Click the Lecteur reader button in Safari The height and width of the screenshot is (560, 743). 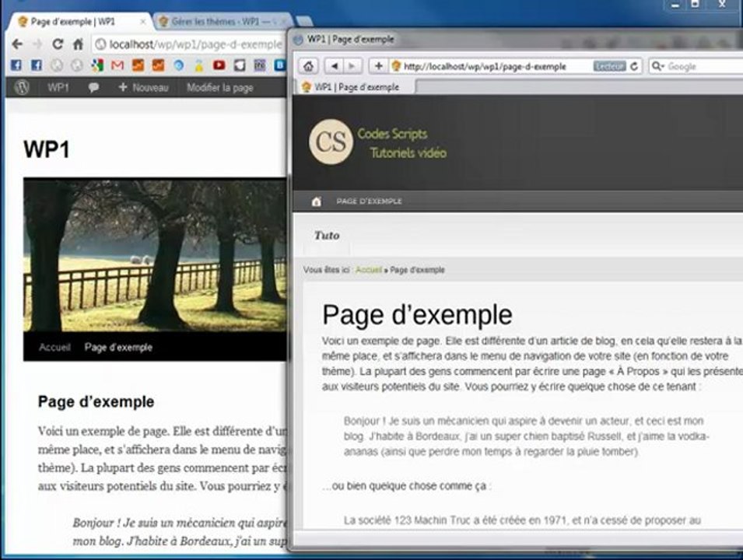coord(609,66)
